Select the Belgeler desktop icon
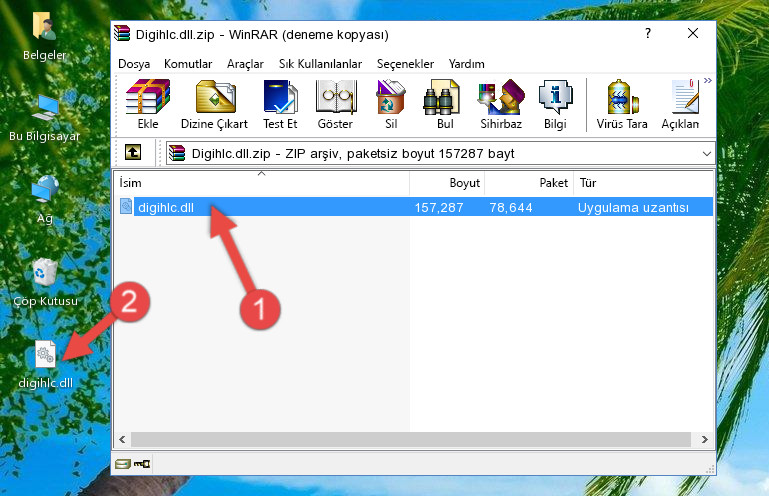This screenshot has width=769, height=496. tap(44, 36)
